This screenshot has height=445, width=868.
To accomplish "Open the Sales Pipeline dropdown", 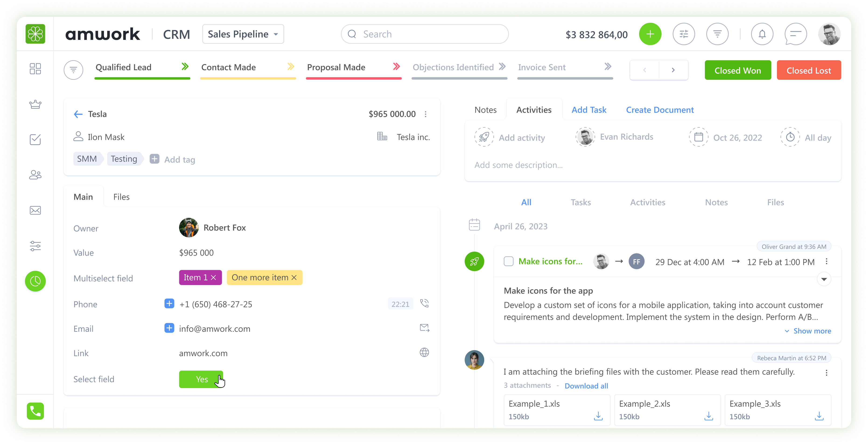I will coord(243,34).
